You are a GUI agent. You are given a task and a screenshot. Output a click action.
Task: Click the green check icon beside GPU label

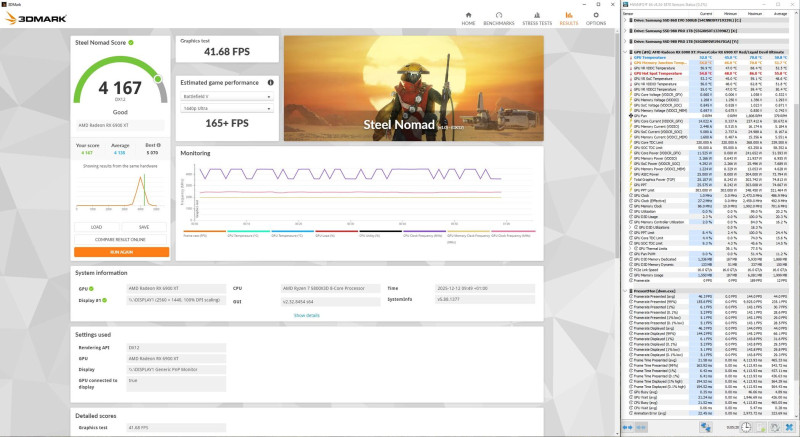[x=92, y=289]
